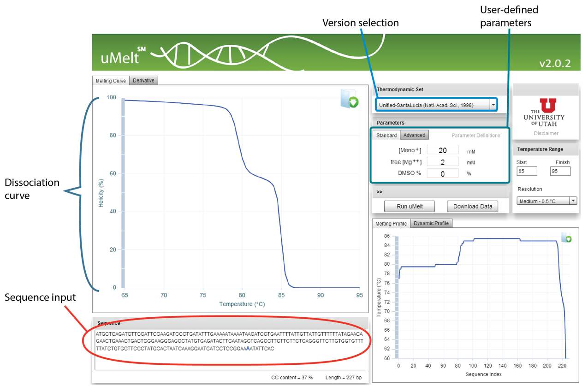Switch to the Melting Curve tab
The image size is (588, 386).
point(111,81)
